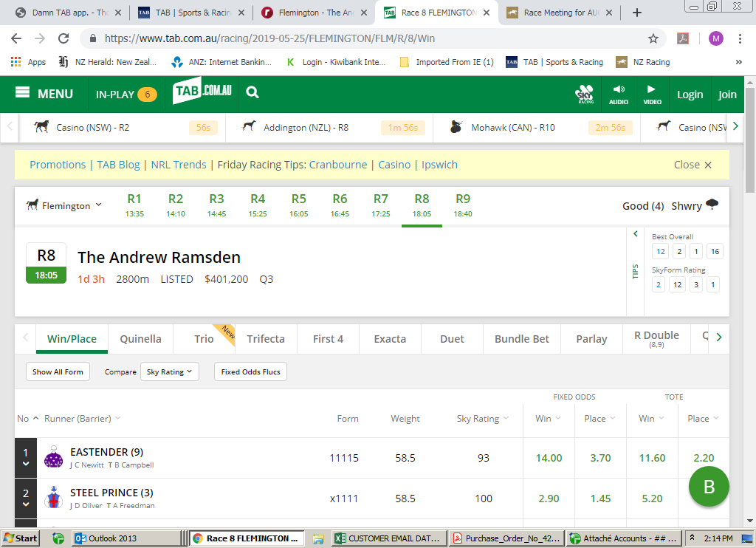This screenshot has height=548, width=756.
Task: Expand runner 2 Steel Prince details
Action: click(26, 499)
